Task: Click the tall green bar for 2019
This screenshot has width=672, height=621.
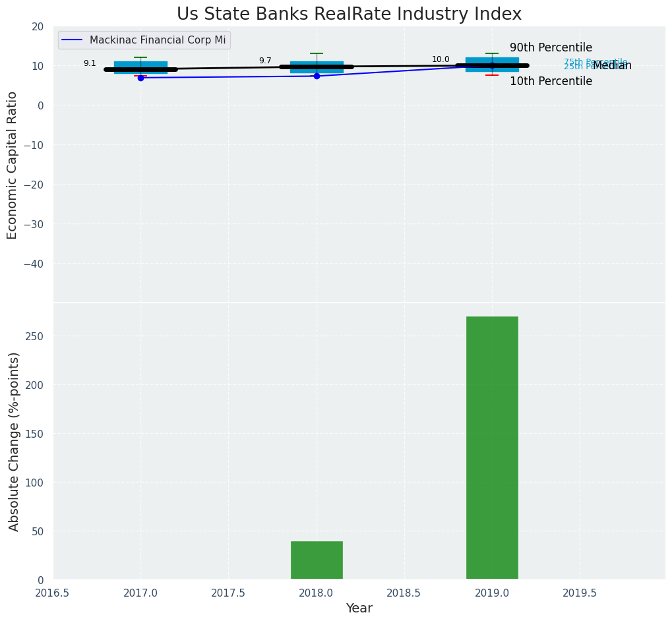Action: 492,448
